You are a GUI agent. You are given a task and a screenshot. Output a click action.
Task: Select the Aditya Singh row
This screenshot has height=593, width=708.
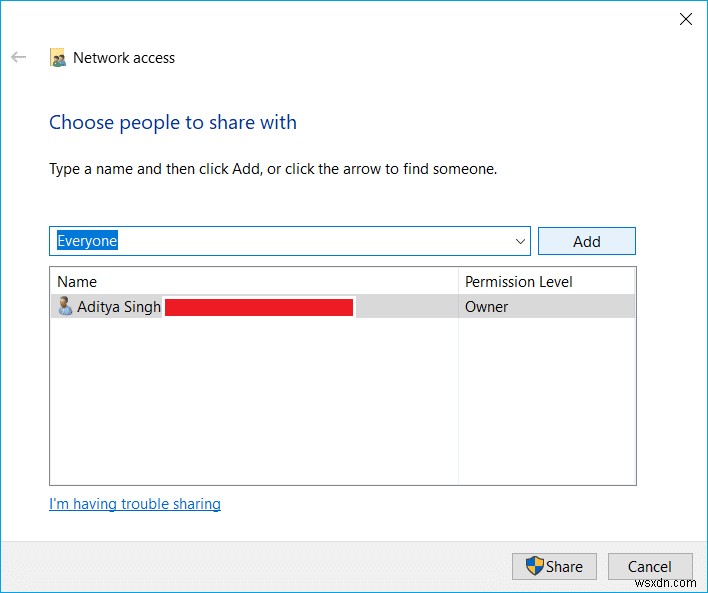click(343, 306)
